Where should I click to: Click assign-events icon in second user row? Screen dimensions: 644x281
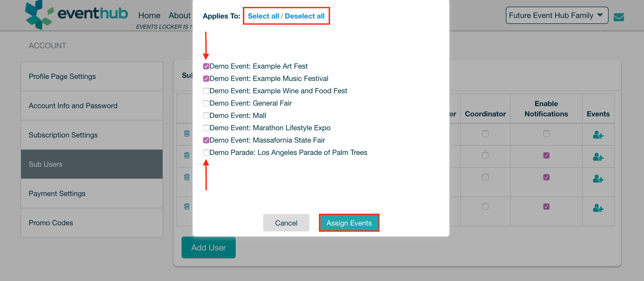tap(598, 157)
